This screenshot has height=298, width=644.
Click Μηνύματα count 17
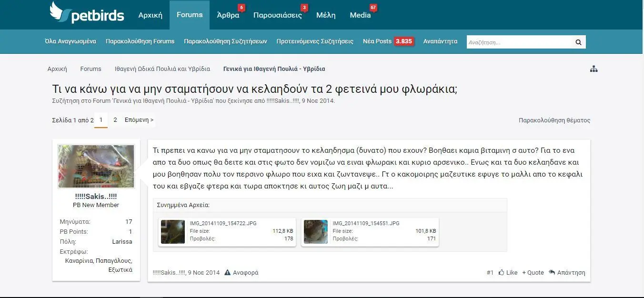click(x=129, y=221)
